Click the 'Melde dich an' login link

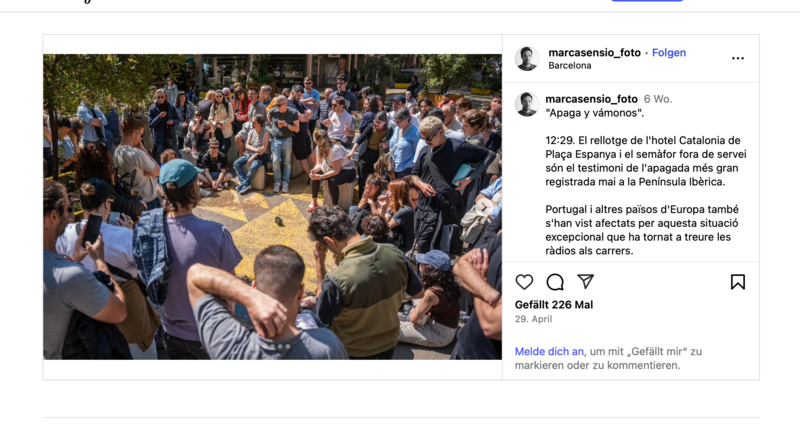point(549,352)
